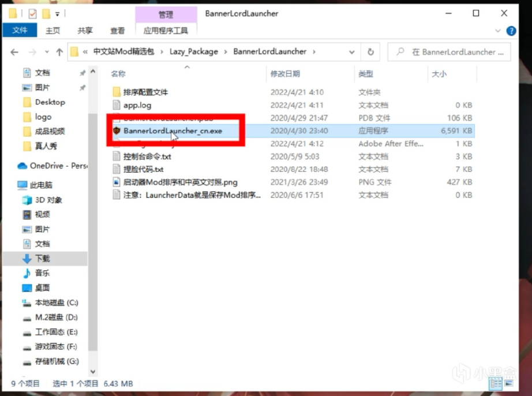Click the search BannerLordLauncher box
Viewport: 532px width, 396px height.
[449, 52]
